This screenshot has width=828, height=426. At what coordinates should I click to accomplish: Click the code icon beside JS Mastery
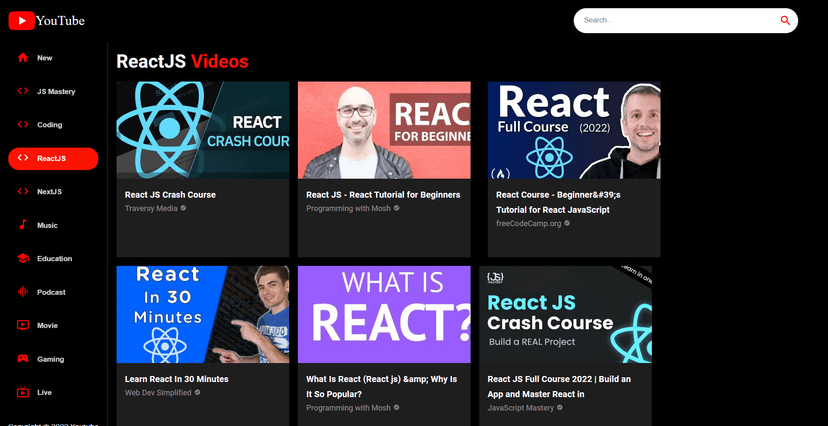pos(23,91)
